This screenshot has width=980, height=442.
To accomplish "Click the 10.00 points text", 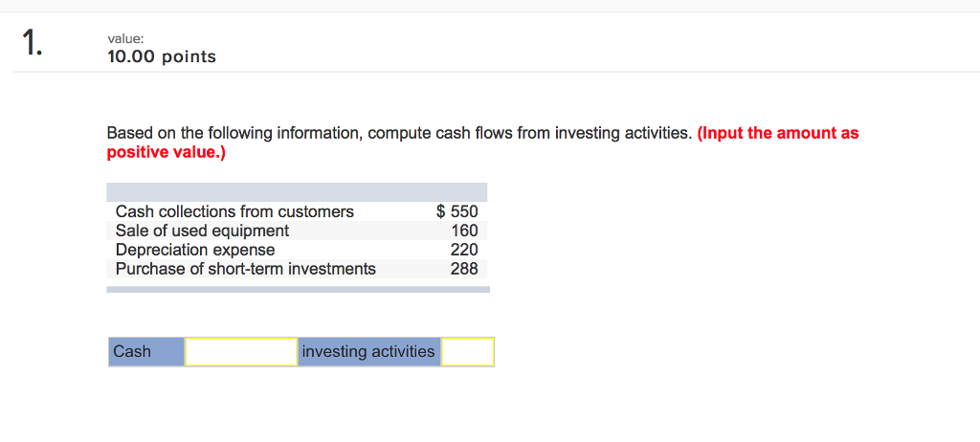I will tap(161, 56).
